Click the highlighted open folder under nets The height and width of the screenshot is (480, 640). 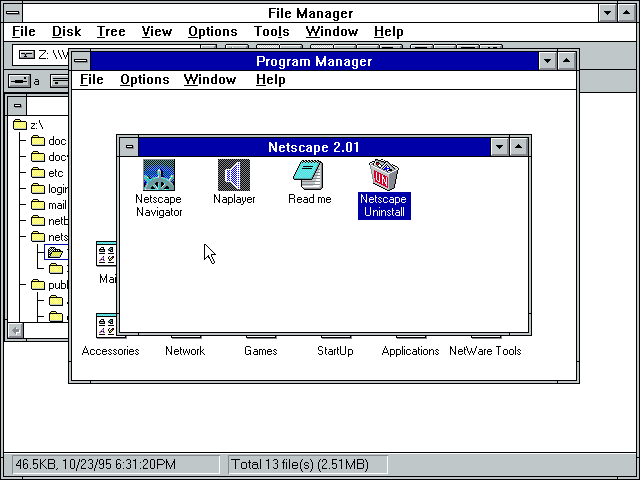click(x=55, y=253)
